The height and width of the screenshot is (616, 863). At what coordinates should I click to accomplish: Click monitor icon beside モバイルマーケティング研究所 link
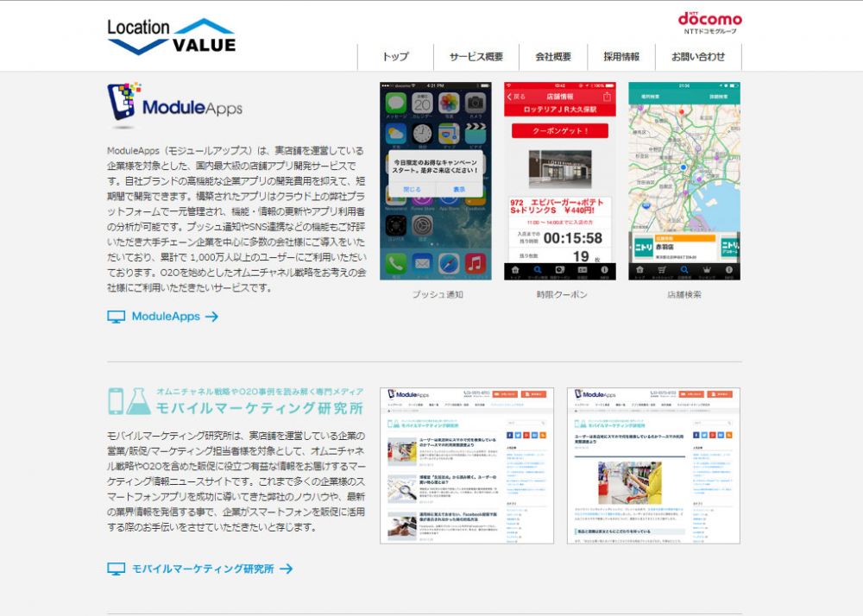(x=117, y=569)
